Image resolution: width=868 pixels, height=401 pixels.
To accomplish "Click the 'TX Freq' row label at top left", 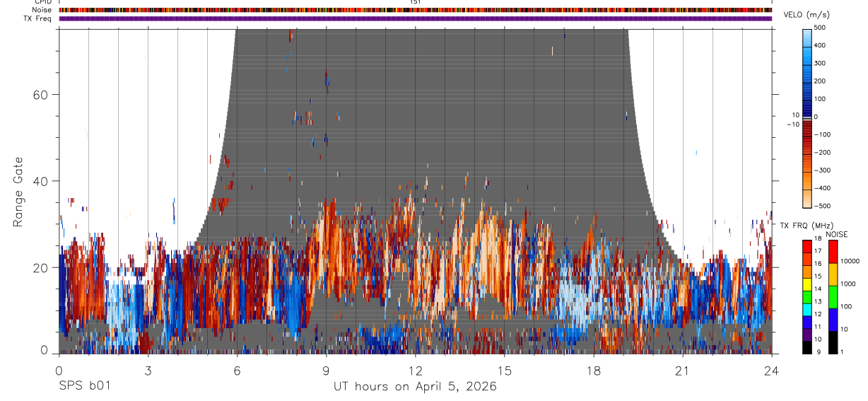I will [x=37, y=18].
